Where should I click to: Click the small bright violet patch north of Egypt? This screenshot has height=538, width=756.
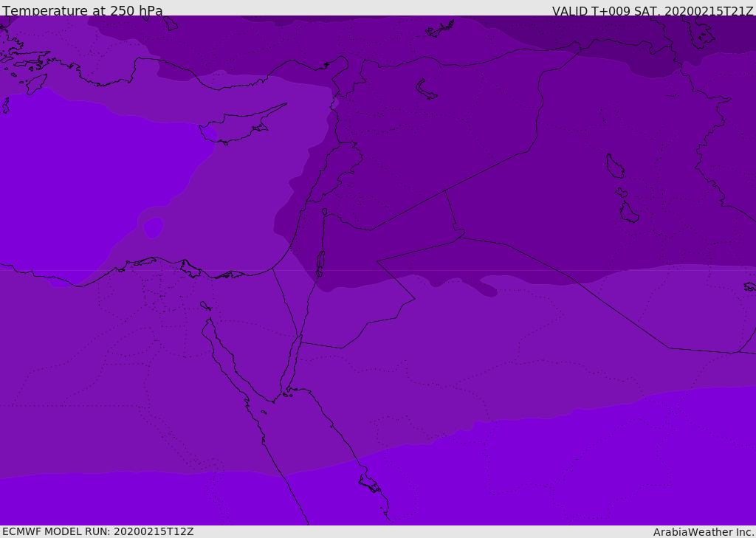pyautogui.click(x=154, y=227)
